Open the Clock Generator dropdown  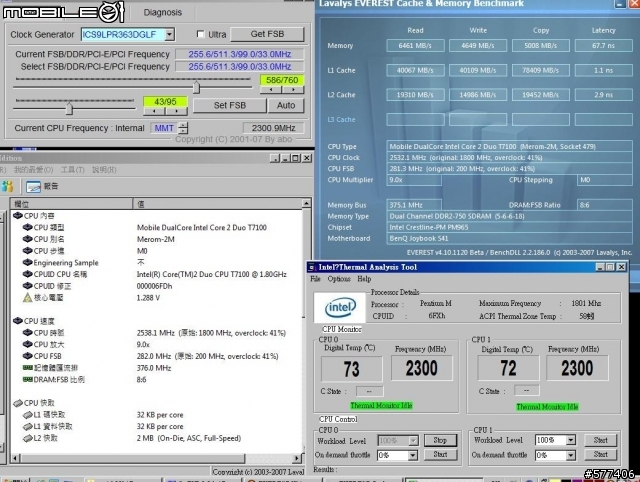[x=169, y=34]
